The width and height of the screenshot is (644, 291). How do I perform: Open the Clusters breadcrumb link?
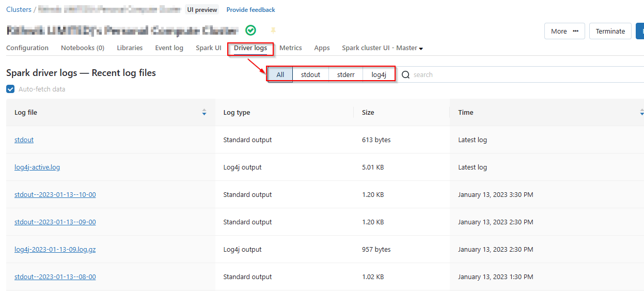[x=19, y=9]
